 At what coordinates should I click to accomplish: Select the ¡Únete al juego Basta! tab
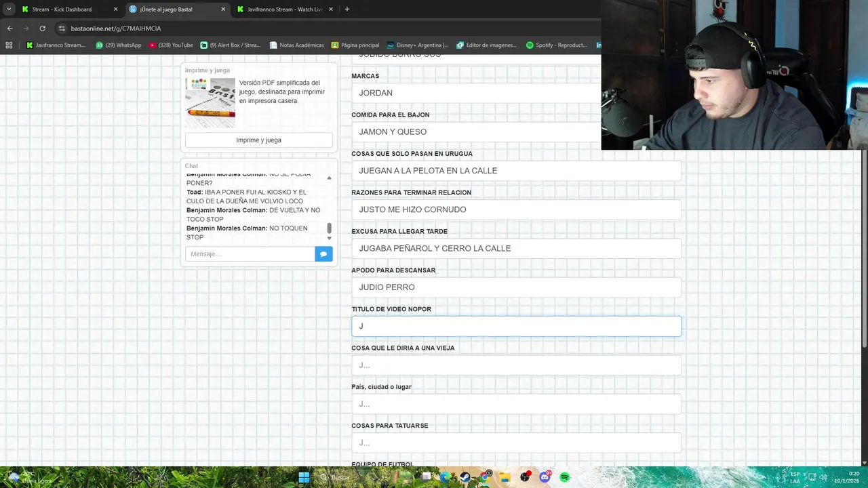coord(176,9)
